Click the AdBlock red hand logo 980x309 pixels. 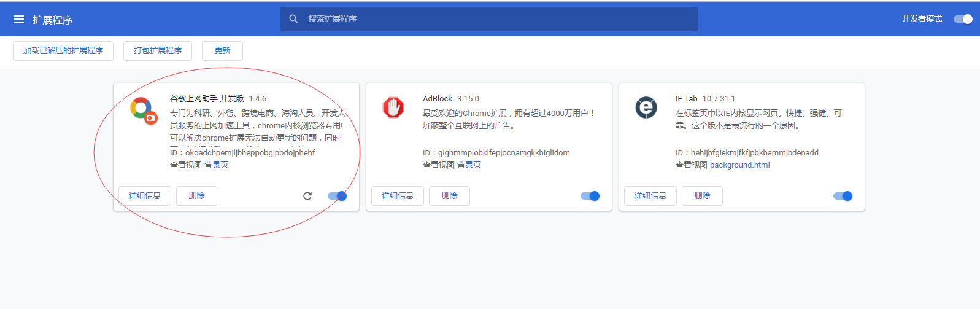[393, 108]
